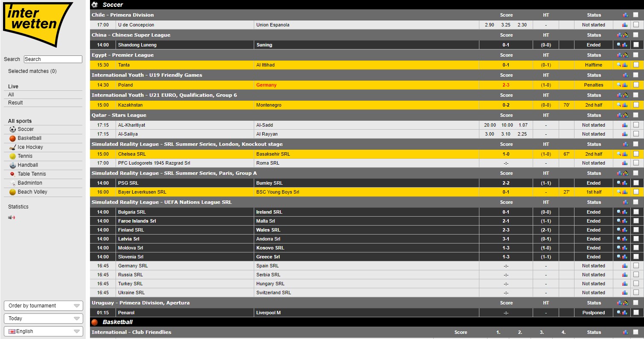Open statistics chart for Ukraine SRL match
Screen dimensions: 644x339
point(625,293)
